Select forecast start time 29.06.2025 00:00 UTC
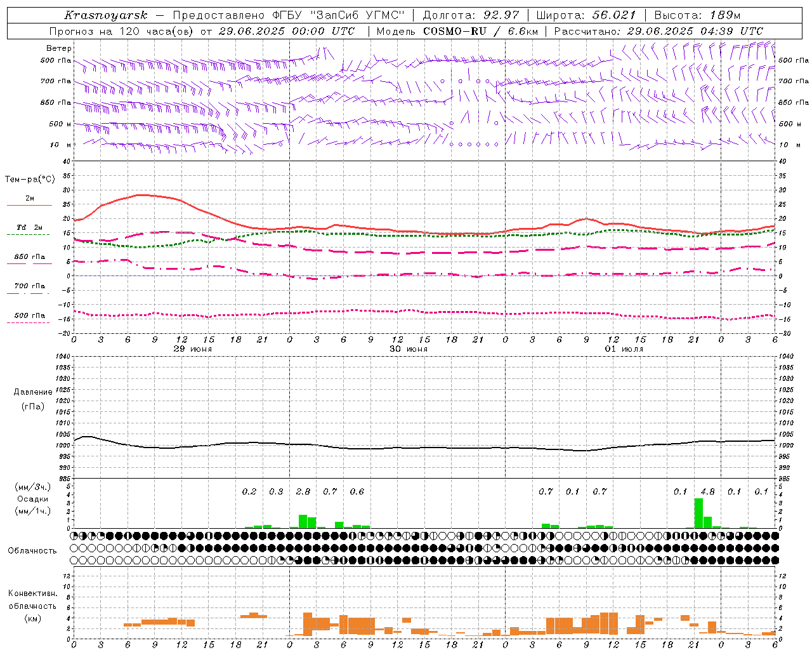Viewport: 812px width, 650px height. pos(287,31)
